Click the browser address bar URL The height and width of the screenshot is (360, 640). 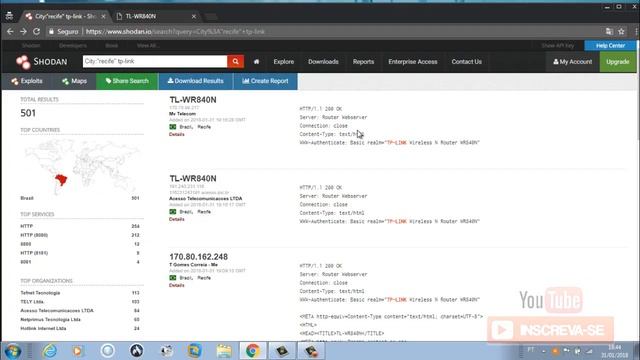pyautogui.click(x=175, y=31)
